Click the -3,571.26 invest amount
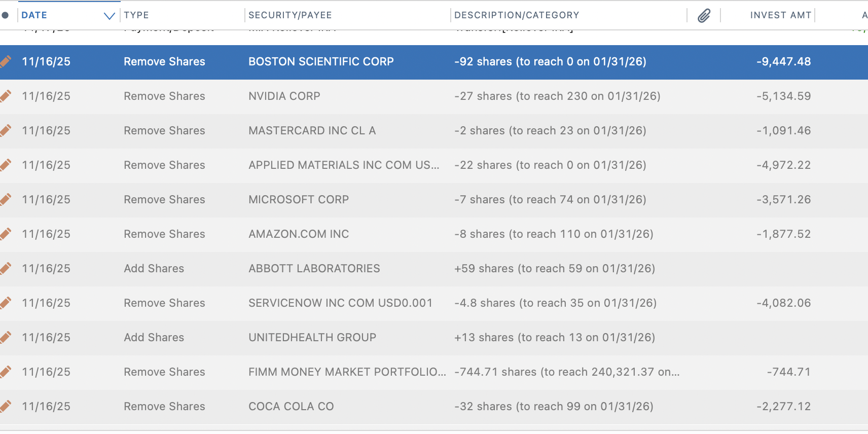The height and width of the screenshot is (434, 868). click(784, 200)
